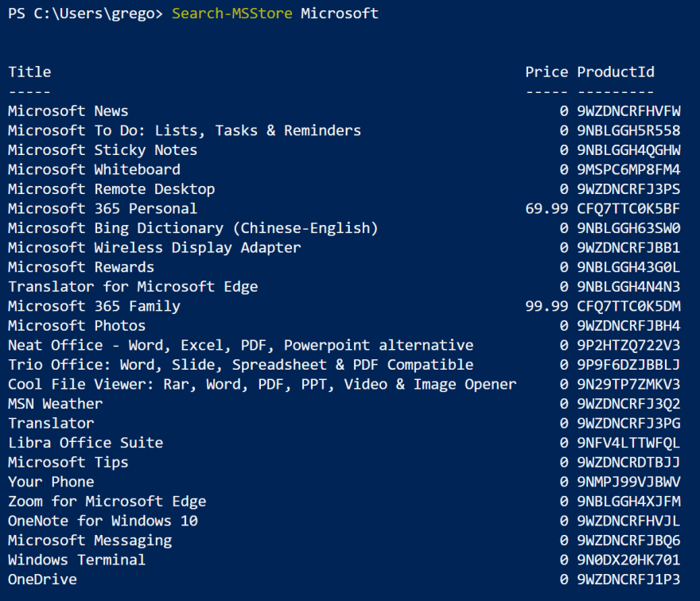The width and height of the screenshot is (700, 601).
Task: Click product ID 9WZDNCRFJ1P3
Action: [x=629, y=580]
